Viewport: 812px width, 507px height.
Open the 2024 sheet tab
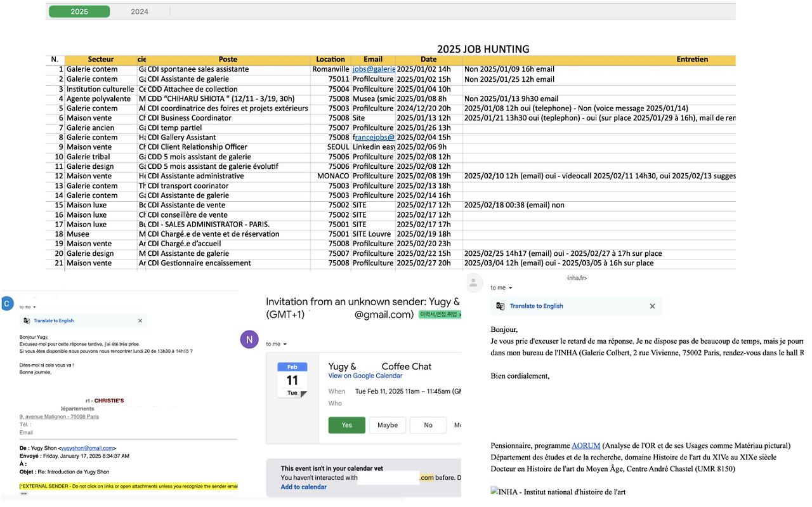click(140, 11)
